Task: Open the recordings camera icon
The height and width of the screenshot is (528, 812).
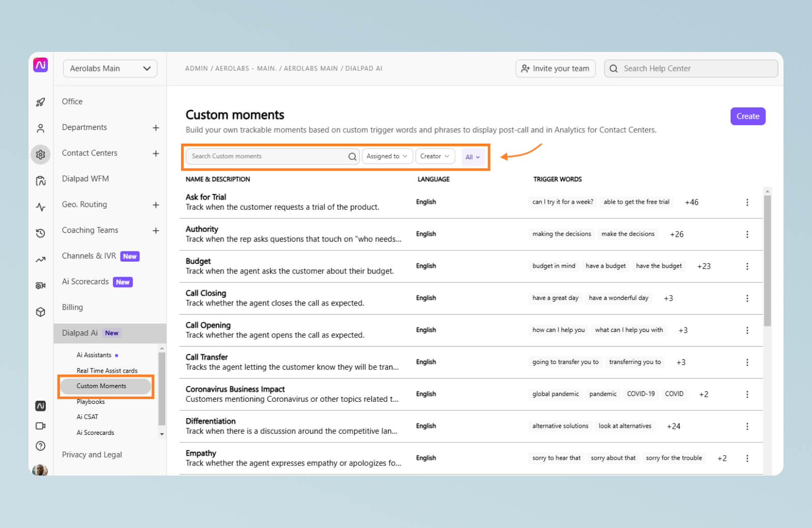Action: coord(41,286)
